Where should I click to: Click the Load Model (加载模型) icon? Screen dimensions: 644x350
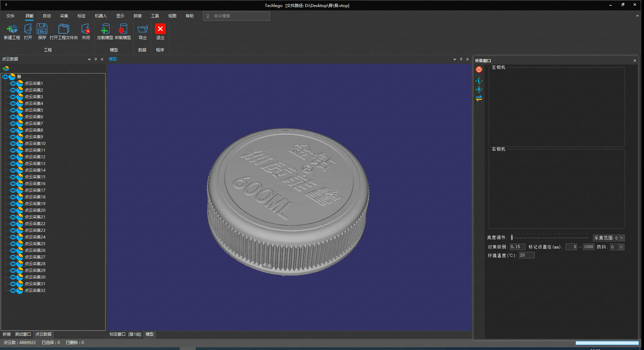coord(105,29)
